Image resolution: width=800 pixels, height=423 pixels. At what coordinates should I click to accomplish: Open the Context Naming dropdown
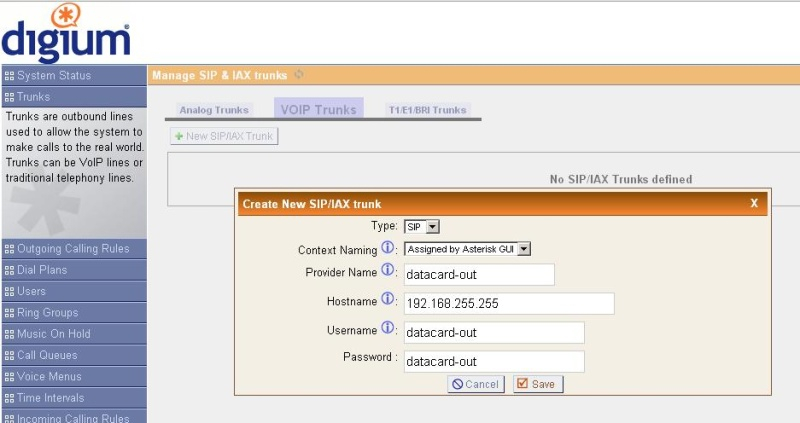point(467,249)
